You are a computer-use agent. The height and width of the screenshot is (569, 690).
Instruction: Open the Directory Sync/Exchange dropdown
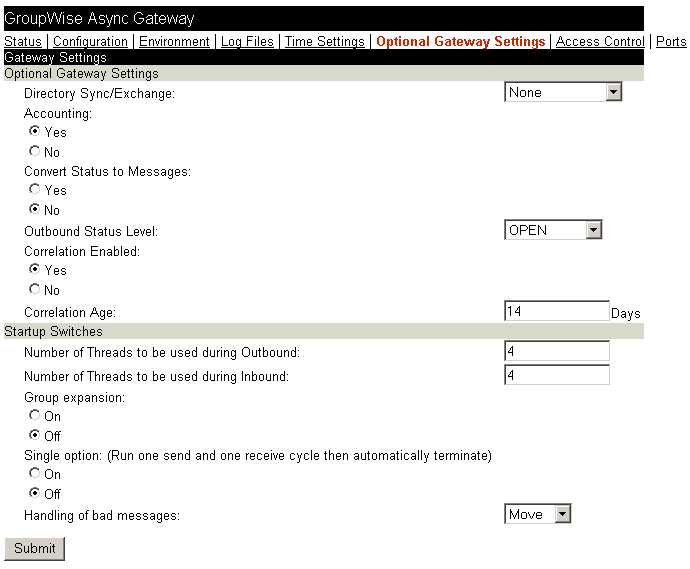pyautogui.click(x=563, y=92)
